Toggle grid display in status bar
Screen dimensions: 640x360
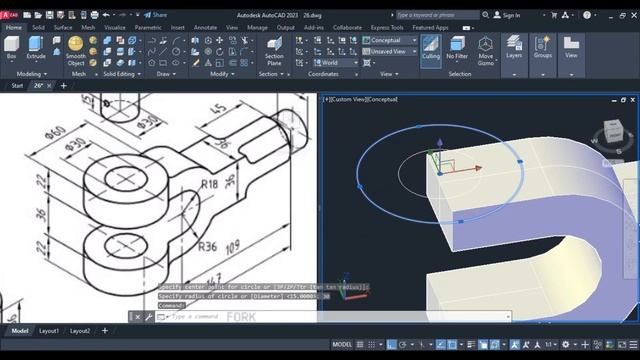pyautogui.click(x=360, y=345)
